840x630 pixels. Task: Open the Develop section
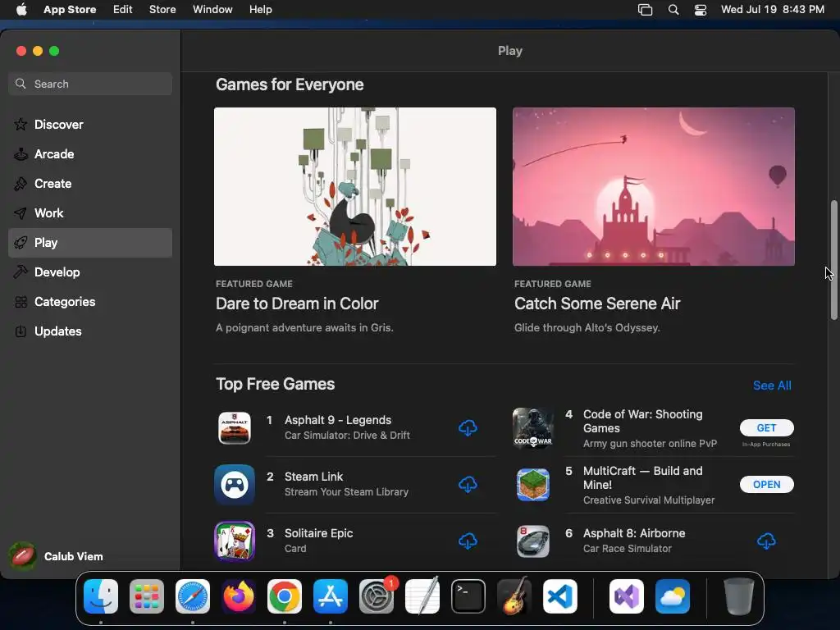(90, 272)
